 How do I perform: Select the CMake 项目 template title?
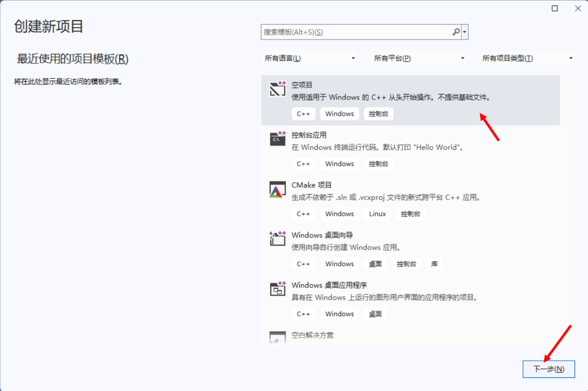(x=311, y=185)
